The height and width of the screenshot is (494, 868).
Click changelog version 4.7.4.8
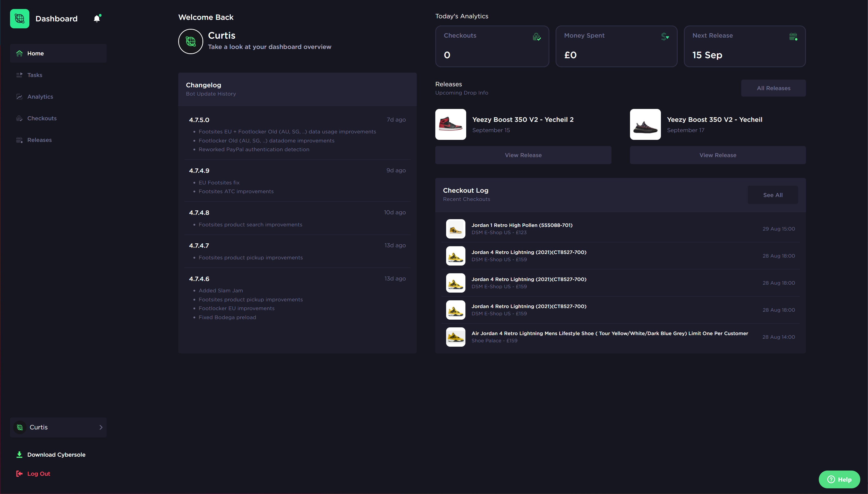(x=199, y=213)
